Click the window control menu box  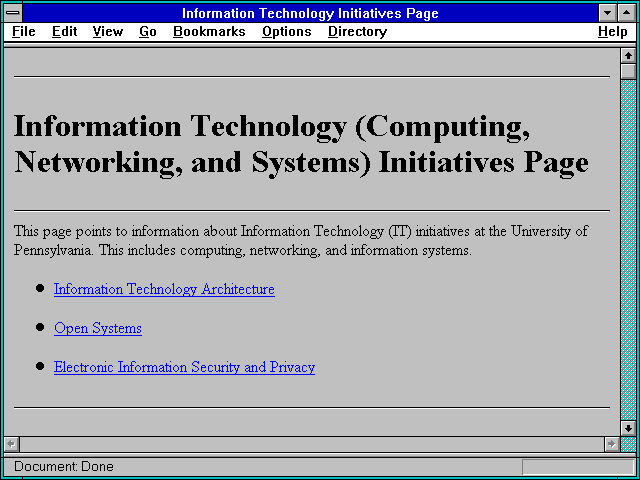pos(13,13)
